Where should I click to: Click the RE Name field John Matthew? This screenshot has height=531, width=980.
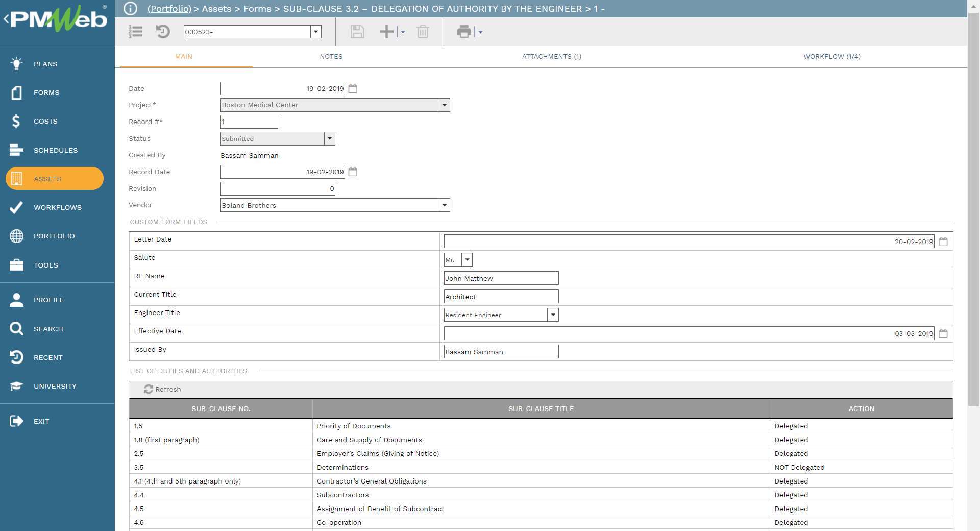[x=501, y=278]
